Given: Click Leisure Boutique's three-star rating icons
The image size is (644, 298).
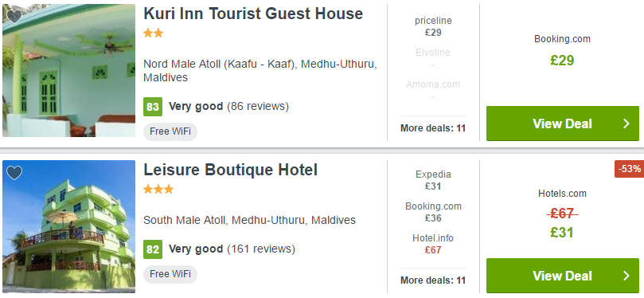Looking at the screenshot, I should pyautogui.click(x=158, y=190).
